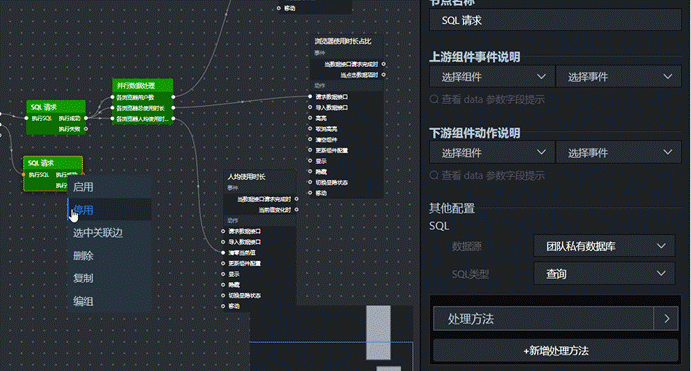The image size is (691, 371).
Task: Click the 显示 action port on 人均使用时长
Action: (x=223, y=274)
